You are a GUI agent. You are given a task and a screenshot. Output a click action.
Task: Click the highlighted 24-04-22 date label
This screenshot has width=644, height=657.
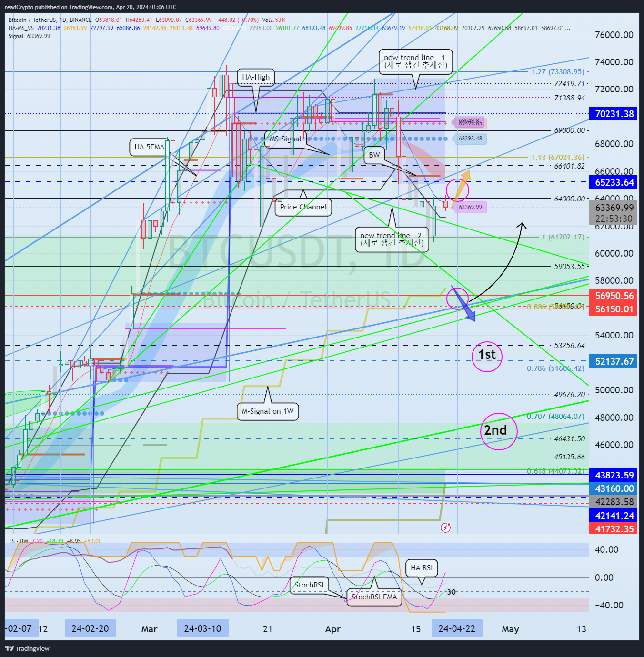coord(457,628)
